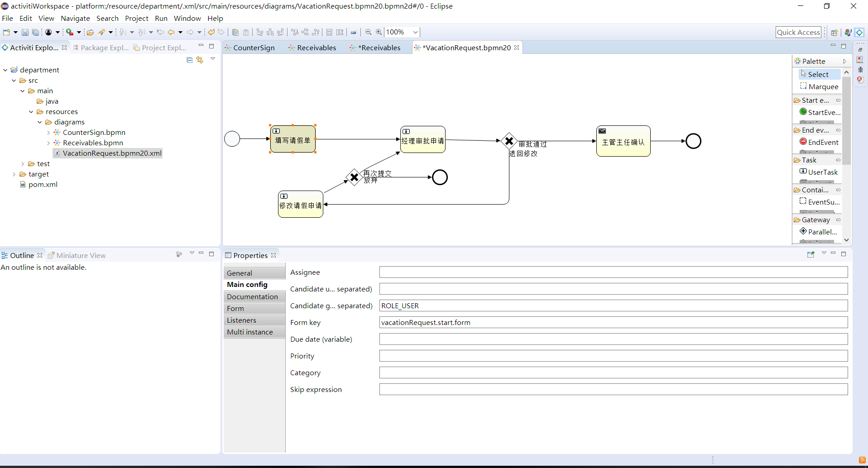Image resolution: width=868 pixels, height=468 pixels.
Task: Click the Candidate groups ROLE_USER field
Action: [614, 306]
